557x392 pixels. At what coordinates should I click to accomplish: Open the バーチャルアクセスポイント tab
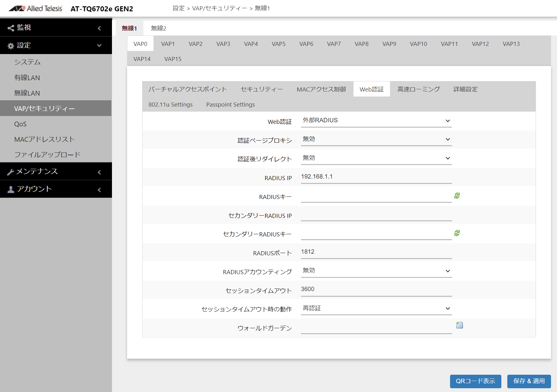pos(188,89)
